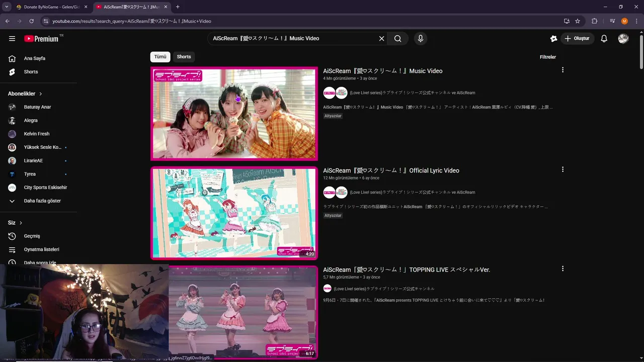This screenshot has height=362, width=644.
Task: Open more options for TOPPING LIVE result
Action: (562, 269)
